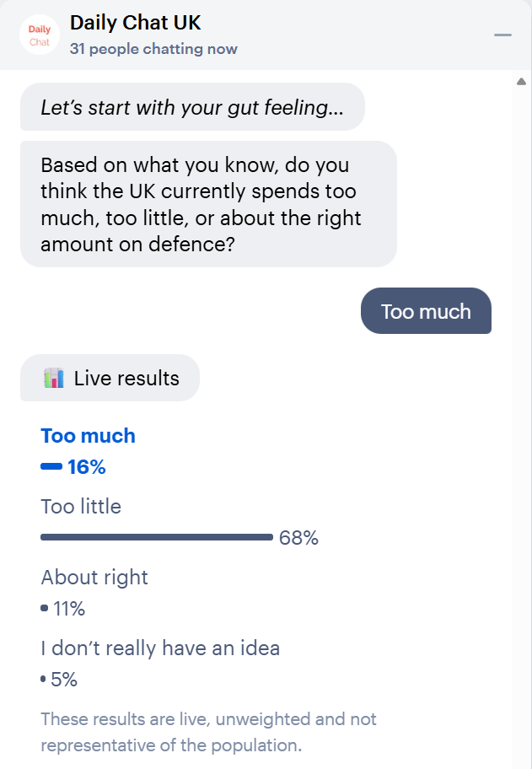Image resolution: width=532 pixels, height=769 pixels.
Task: Click the 68% 'Too little' progress bar
Action: pos(156,537)
